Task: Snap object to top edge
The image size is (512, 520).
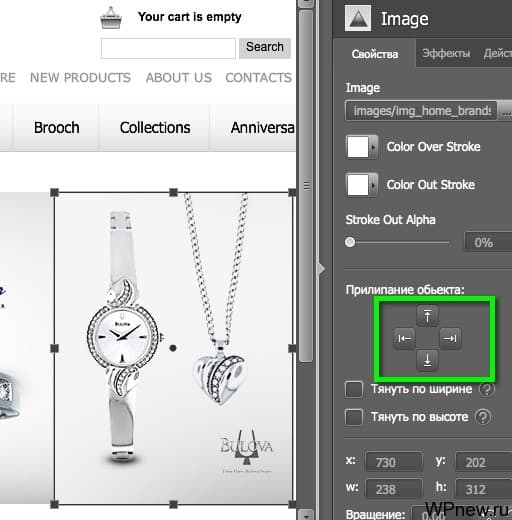Action: 427,315
